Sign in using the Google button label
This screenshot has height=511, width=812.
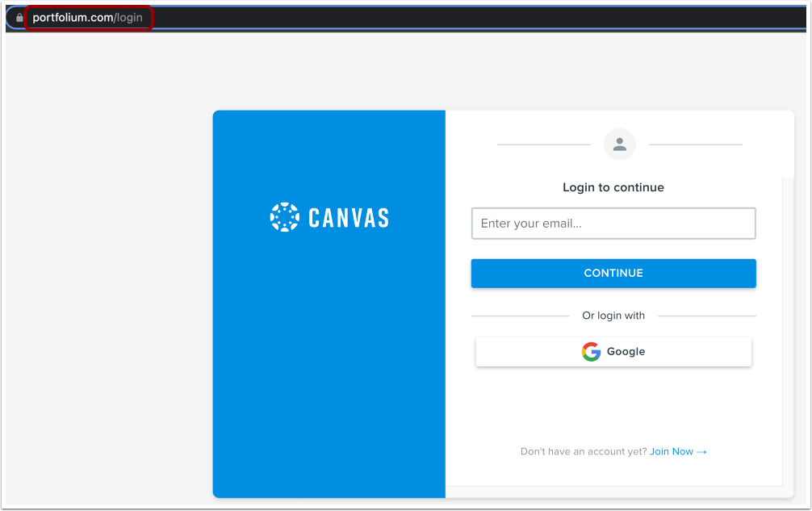coord(626,351)
